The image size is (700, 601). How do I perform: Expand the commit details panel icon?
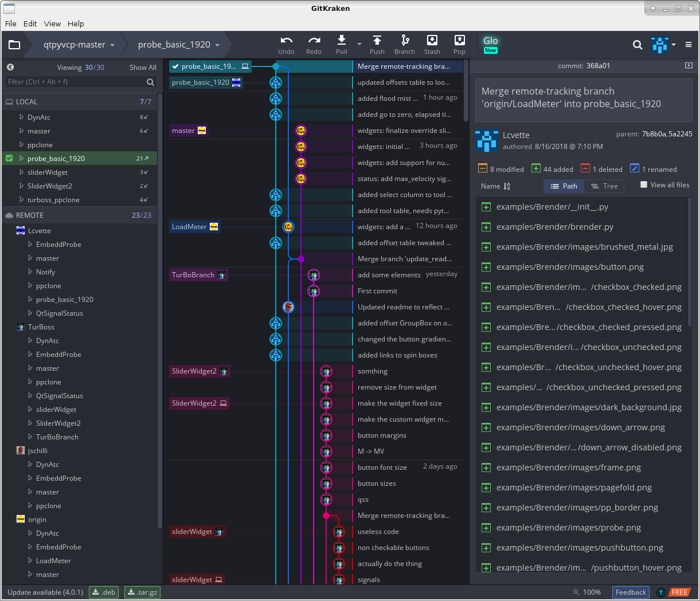[x=689, y=65]
